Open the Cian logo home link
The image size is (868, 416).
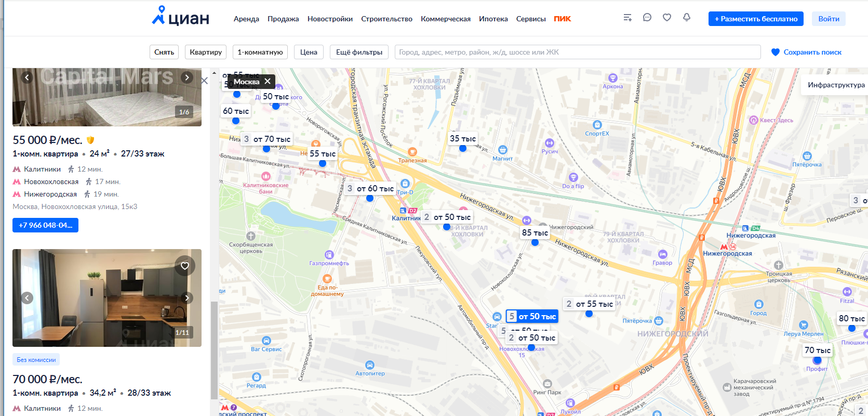(180, 17)
